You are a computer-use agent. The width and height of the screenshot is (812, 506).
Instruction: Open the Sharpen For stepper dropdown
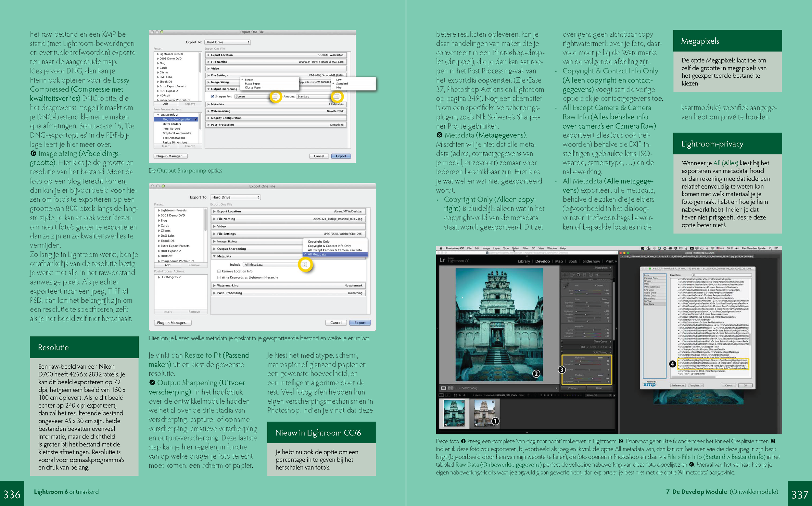pos(275,96)
